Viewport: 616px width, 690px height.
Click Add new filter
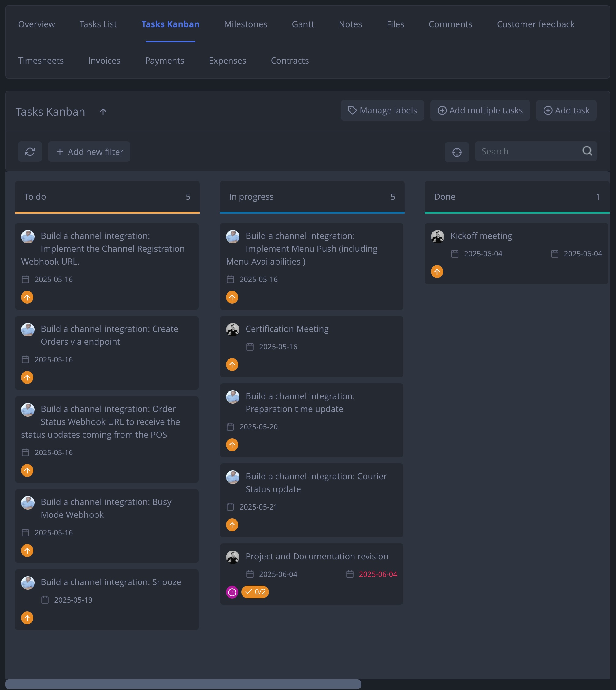(x=89, y=152)
